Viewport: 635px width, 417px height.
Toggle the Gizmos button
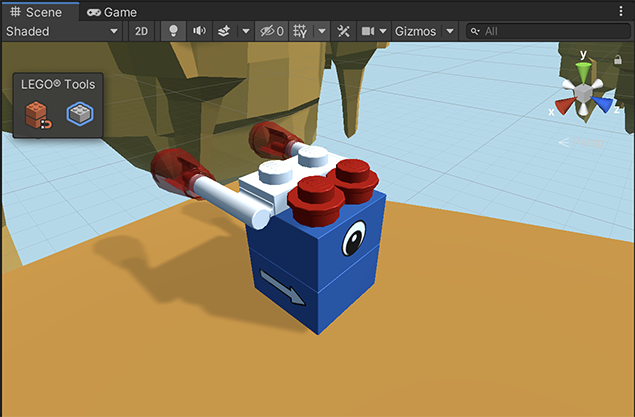[x=416, y=31]
